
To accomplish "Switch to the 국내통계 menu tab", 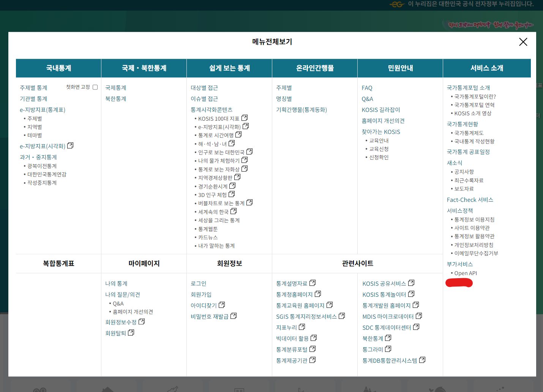I will pos(58,68).
